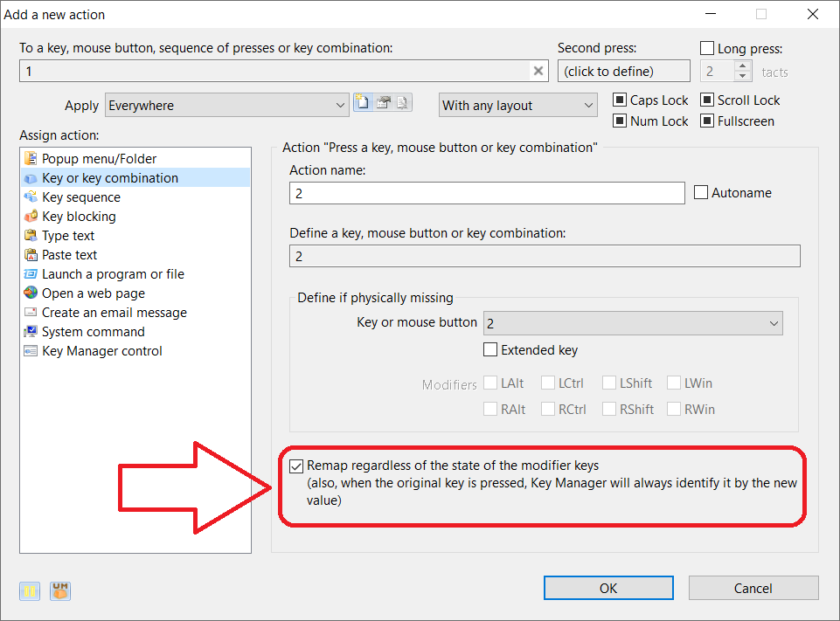Enable the Autoname checkbox

[701, 192]
